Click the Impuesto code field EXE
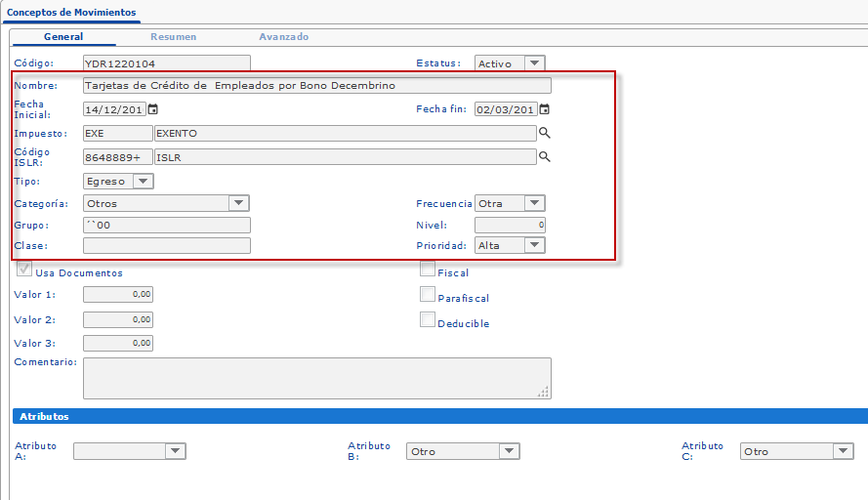This screenshot has height=500, width=868. point(118,134)
